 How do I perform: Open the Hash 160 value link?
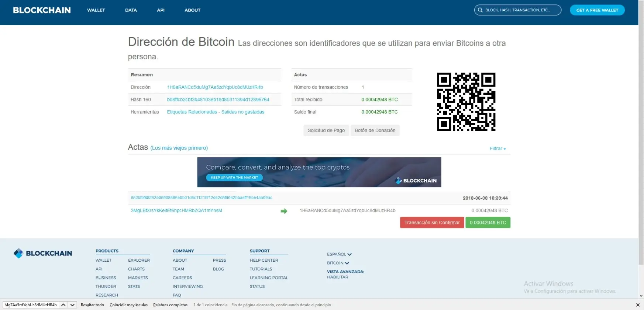point(218,100)
